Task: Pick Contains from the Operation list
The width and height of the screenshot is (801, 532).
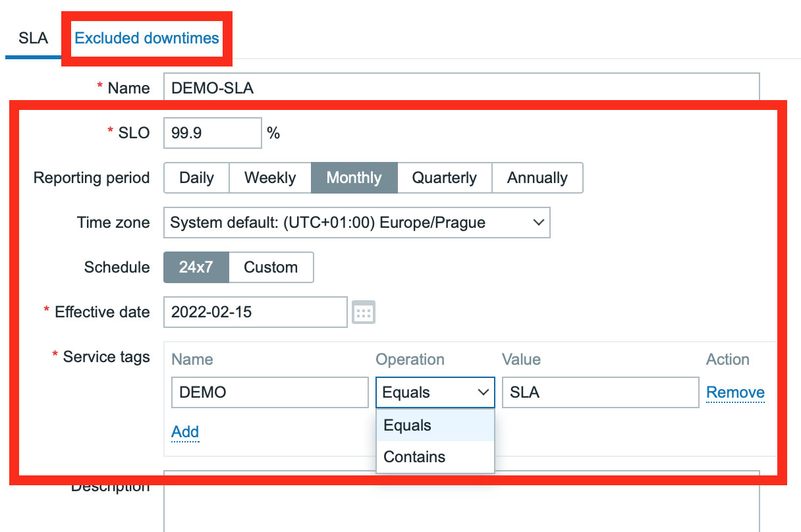Action: [415, 457]
